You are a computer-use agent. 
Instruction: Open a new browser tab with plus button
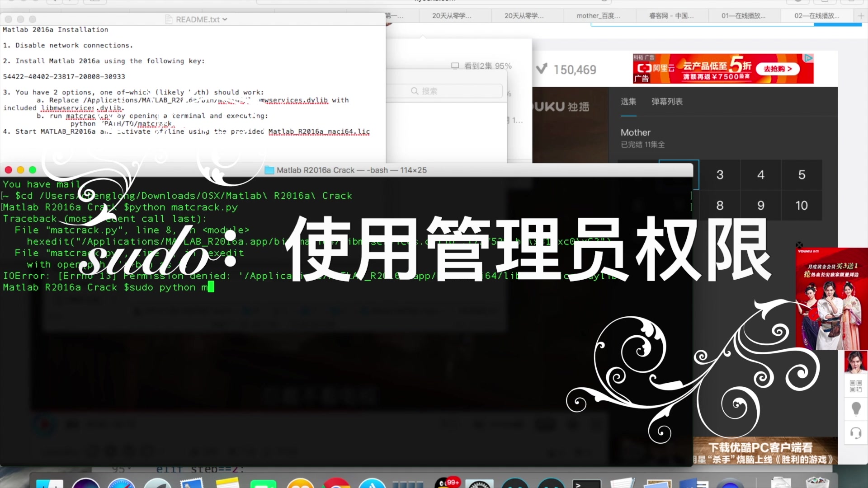(861, 16)
